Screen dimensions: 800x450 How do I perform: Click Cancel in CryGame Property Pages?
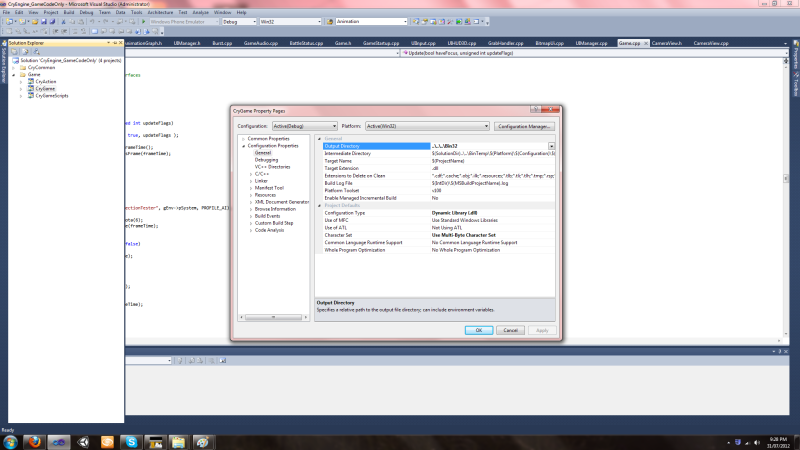(x=510, y=331)
